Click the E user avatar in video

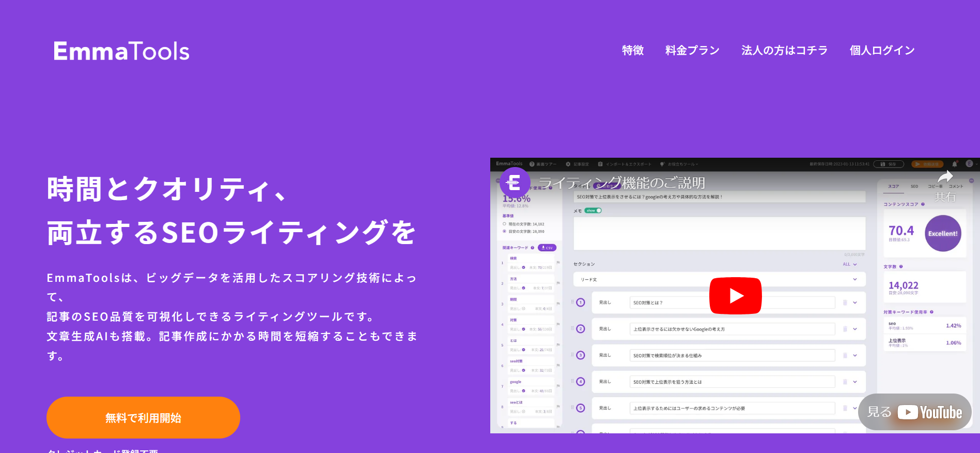coord(969,163)
